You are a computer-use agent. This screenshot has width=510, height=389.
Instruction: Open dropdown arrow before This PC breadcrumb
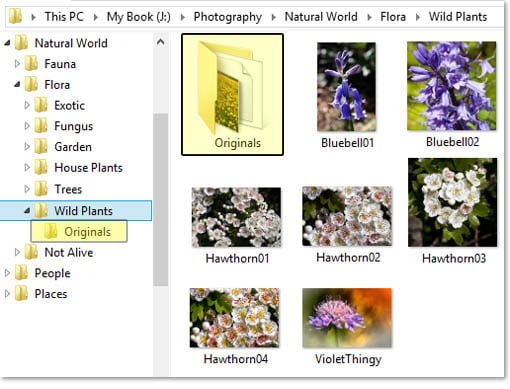pyautogui.click(x=33, y=17)
